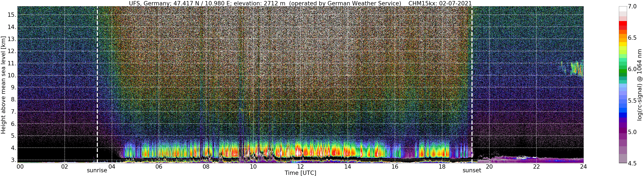This screenshot has width=644, height=177.
Task: Click time-axis tick label "12"
Action: pyautogui.click(x=300, y=166)
